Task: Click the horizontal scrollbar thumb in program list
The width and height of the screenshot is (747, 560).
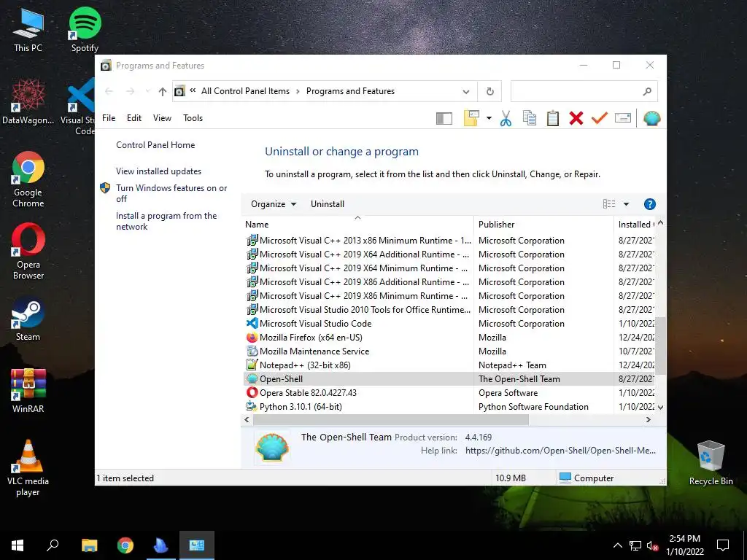Action: pyautogui.click(x=391, y=419)
